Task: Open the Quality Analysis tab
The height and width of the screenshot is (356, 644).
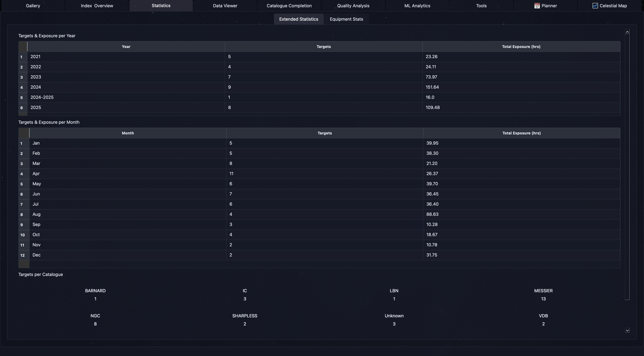Action: [x=353, y=6]
